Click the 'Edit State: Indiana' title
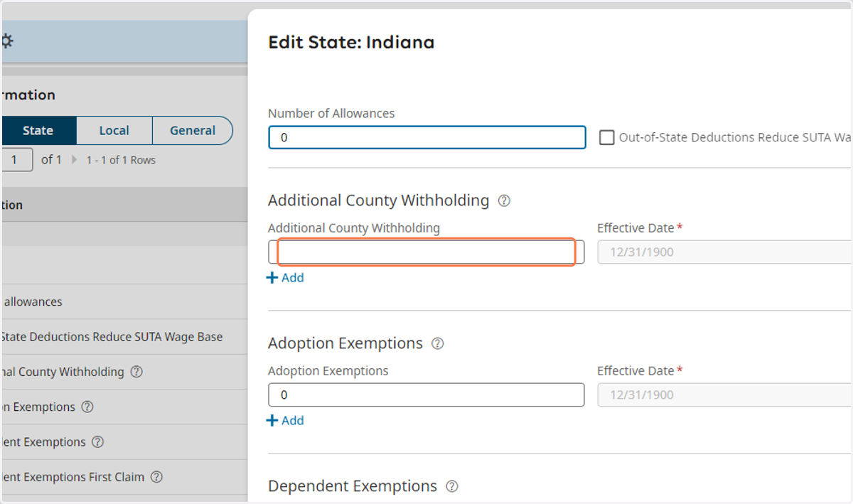Screen dimensions: 853x504 click(x=351, y=43)
